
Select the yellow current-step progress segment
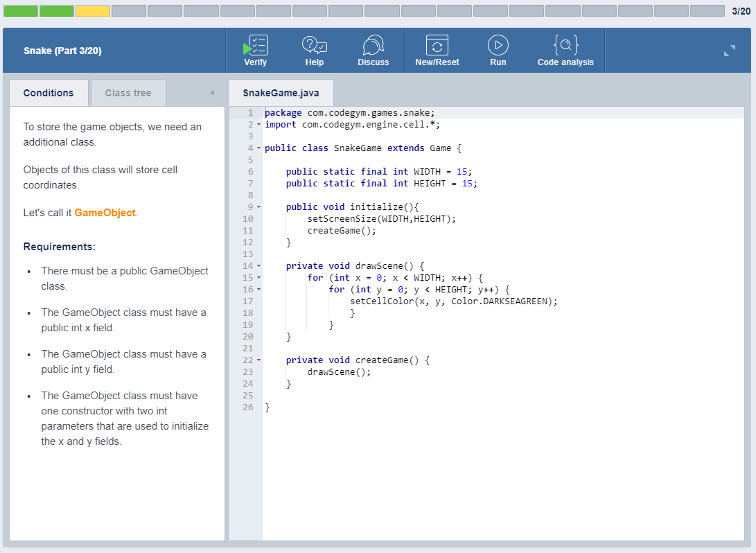pos(93,11)
